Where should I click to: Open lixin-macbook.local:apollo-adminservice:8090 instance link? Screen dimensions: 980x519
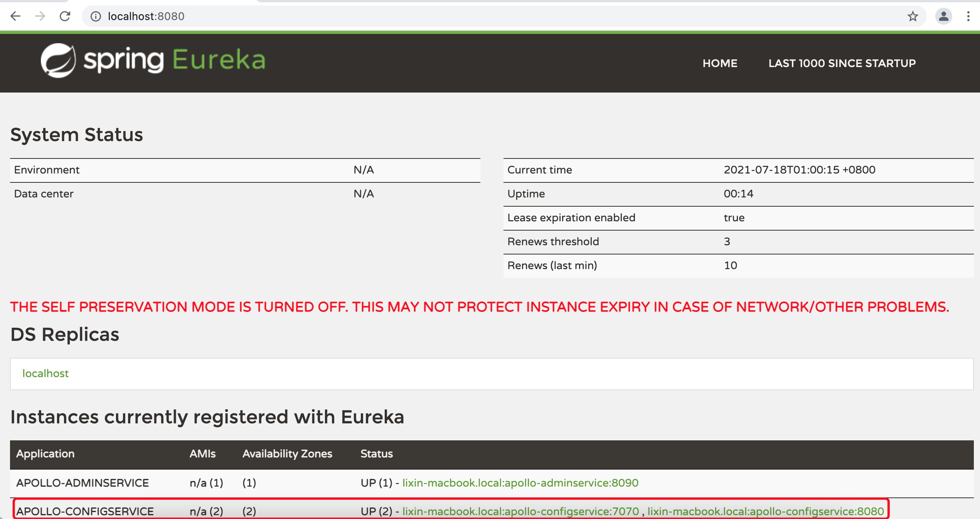[520, 483]
